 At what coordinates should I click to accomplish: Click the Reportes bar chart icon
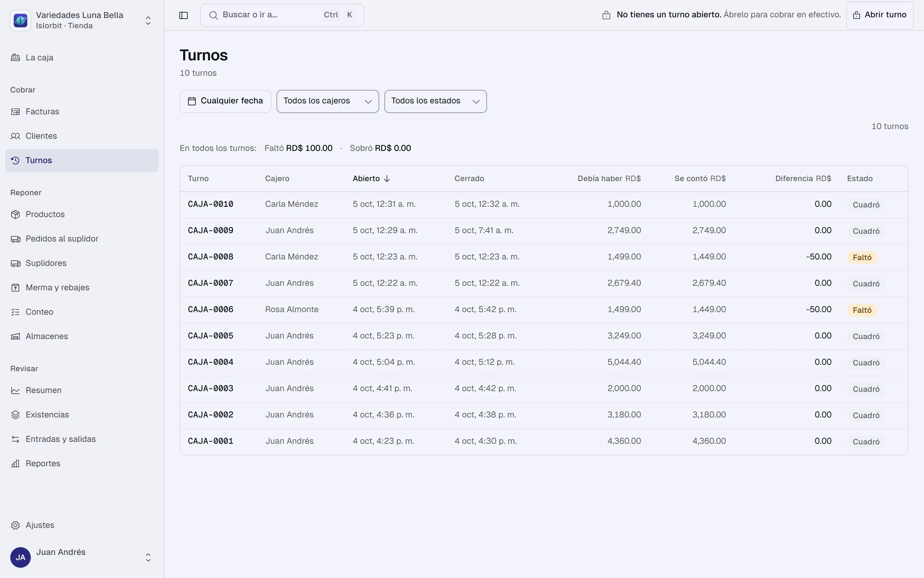tap(15, 464)
